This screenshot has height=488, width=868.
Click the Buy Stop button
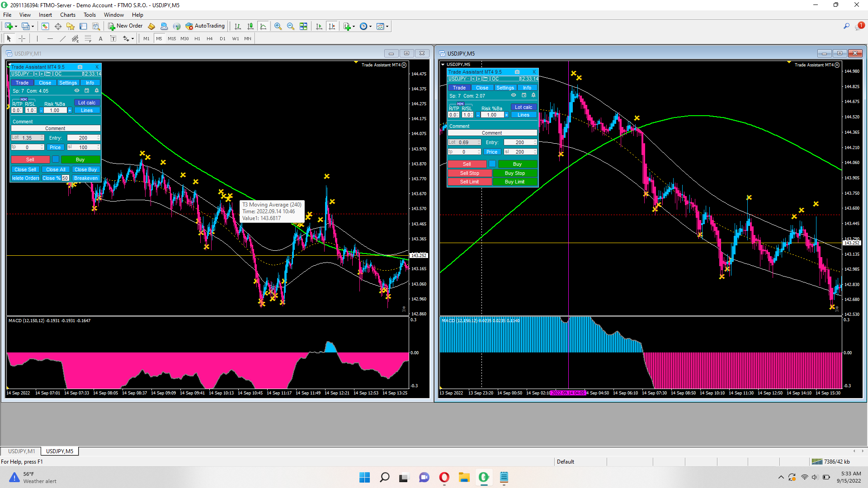click(514, 173)
